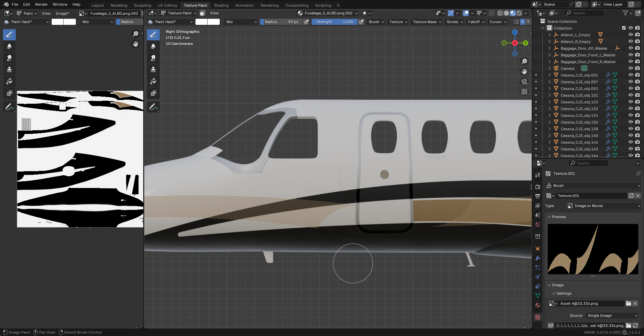Toggle visibility of Aileron_L_Empty

tap(631, 35)
